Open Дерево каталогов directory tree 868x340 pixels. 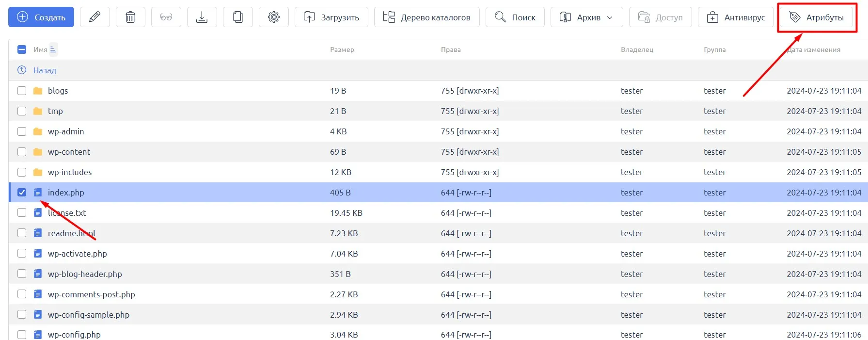click(427, 17)
